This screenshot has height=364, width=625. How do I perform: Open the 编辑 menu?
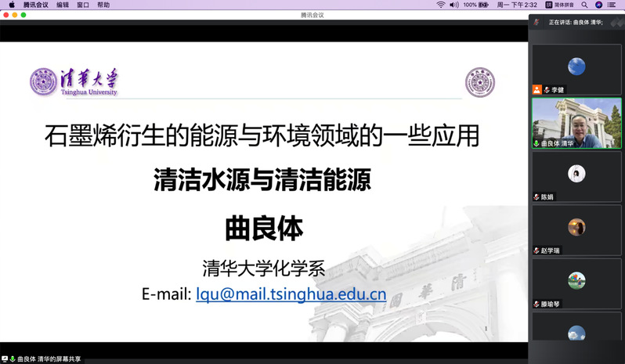coord(63,5)
